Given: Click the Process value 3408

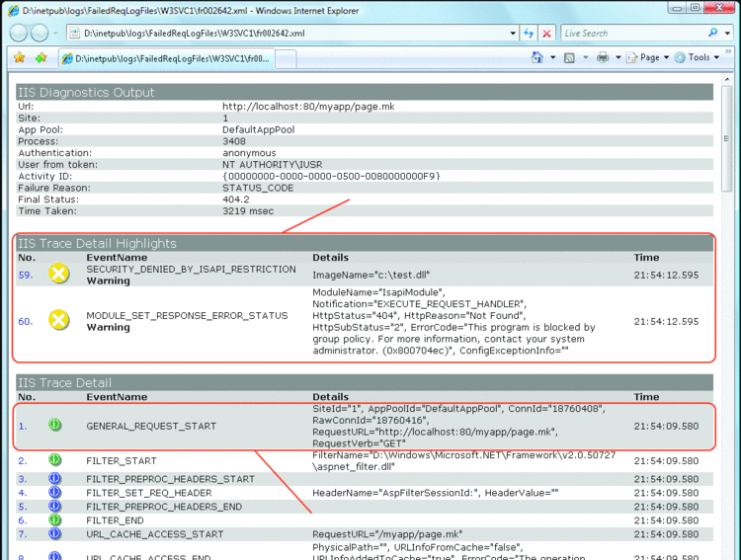Looking at the screenshot, I should (234, 141).
